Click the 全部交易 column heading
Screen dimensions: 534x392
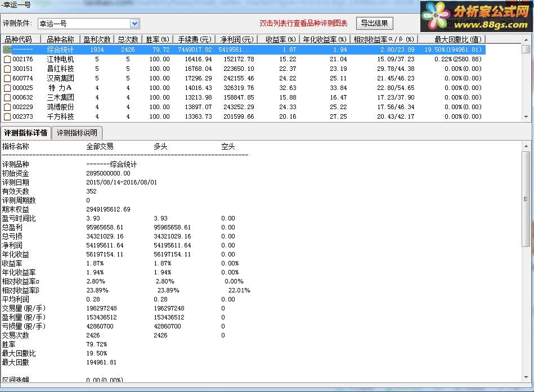(100, 147)
